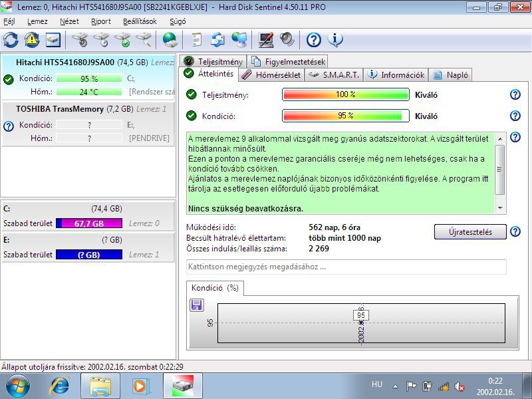Click the globe with monitor network icon
This screenshot has height=399, width=532.
239,40
